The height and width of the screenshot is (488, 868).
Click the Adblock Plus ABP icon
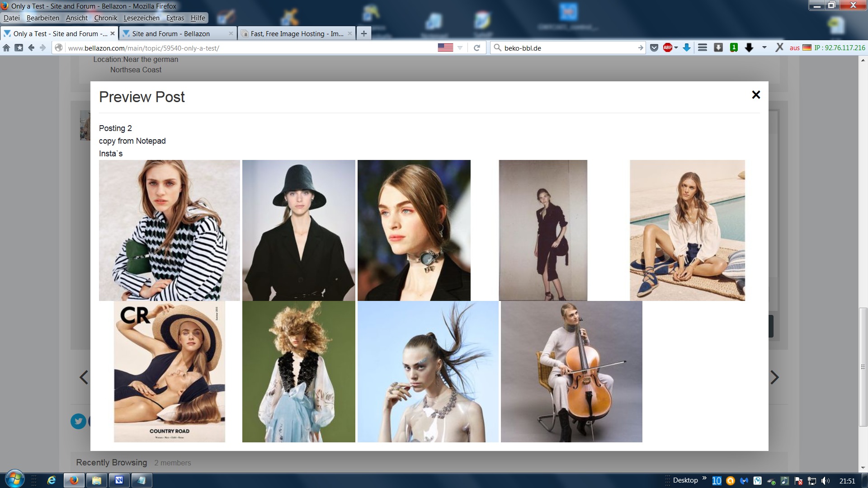(x=667, y=48)
